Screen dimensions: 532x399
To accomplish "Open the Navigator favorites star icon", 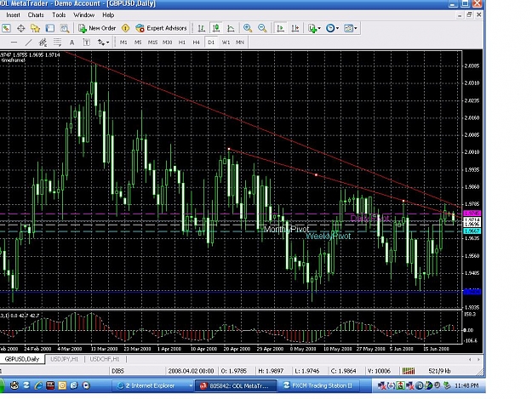I will tap(35, 28).
